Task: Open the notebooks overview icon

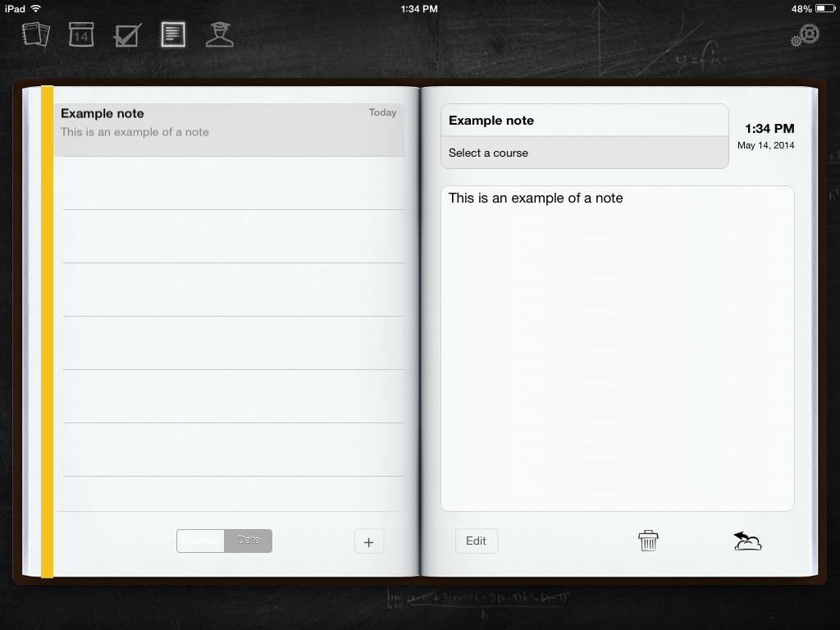Action: 36,34
